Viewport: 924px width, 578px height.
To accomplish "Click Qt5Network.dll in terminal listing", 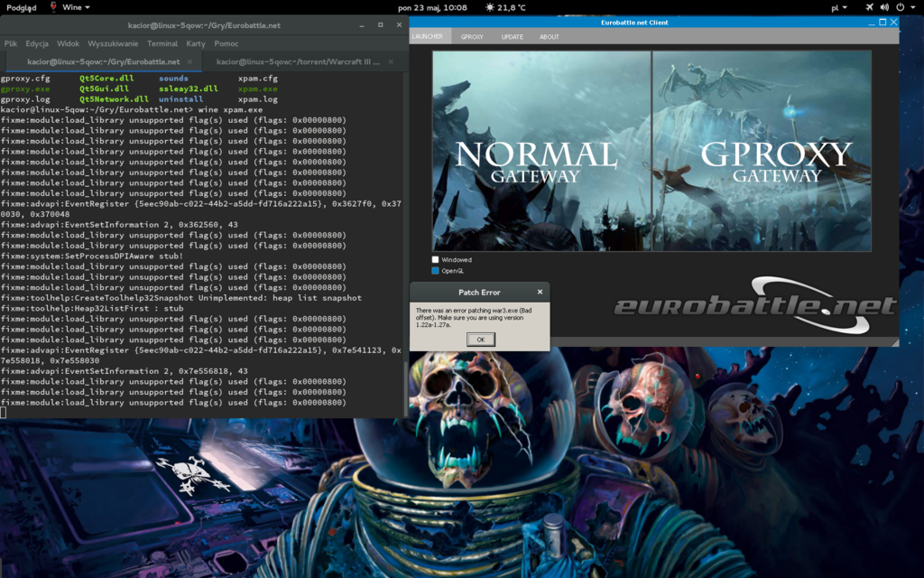I will click(115, 99).
